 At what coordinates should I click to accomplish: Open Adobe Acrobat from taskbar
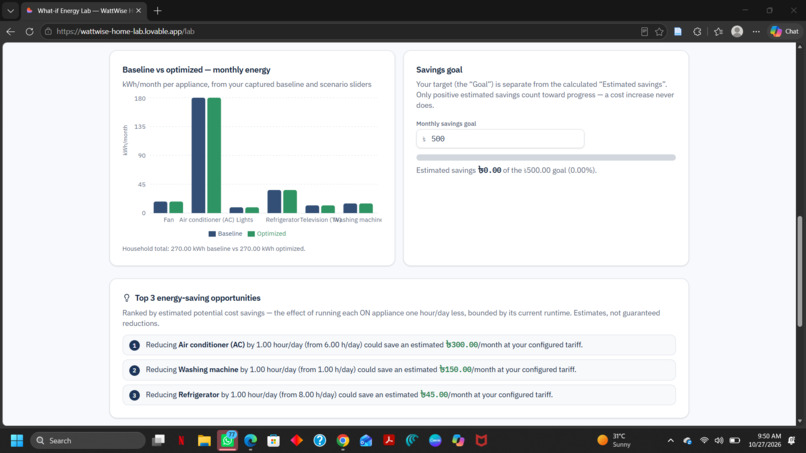389,441
